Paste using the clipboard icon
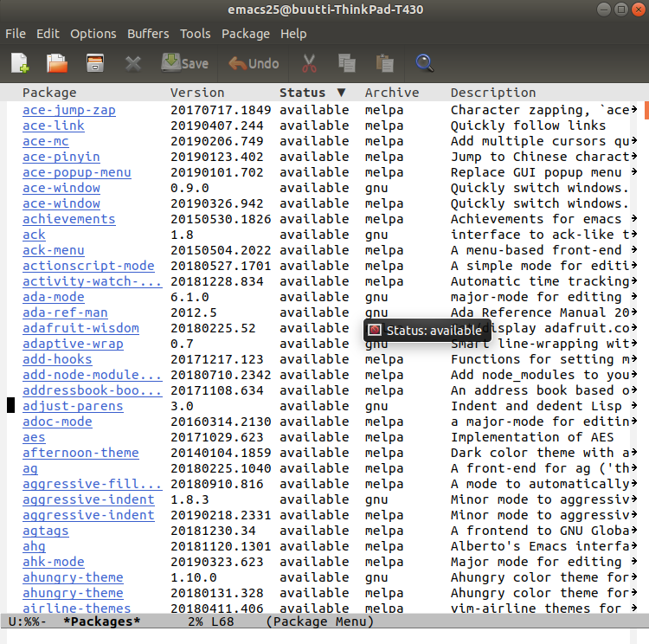649x644 pixels. [384, 63]
